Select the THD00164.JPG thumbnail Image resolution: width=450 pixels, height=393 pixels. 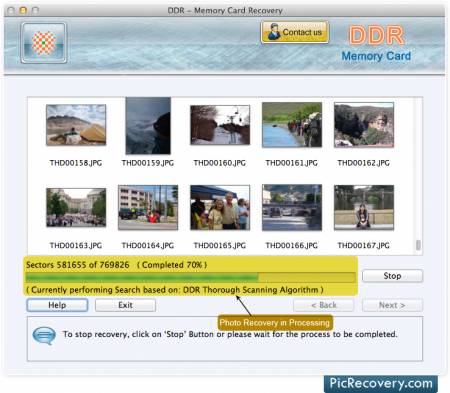pos(148,207)
